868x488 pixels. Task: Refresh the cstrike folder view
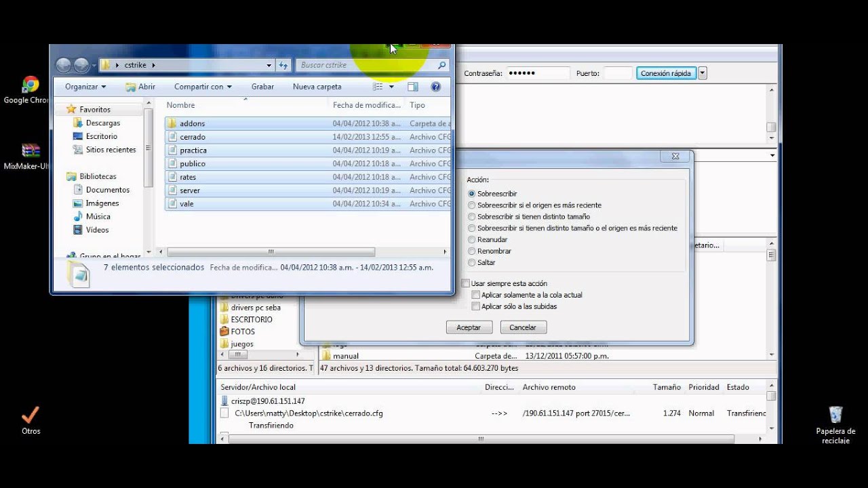(283, 65)
